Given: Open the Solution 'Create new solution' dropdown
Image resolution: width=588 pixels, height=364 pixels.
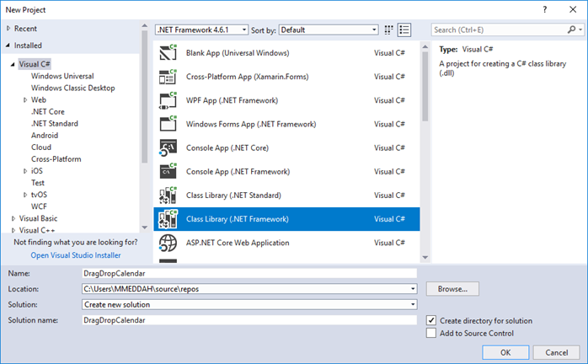Looking at the screenshot, I should [x=249, y=304].
